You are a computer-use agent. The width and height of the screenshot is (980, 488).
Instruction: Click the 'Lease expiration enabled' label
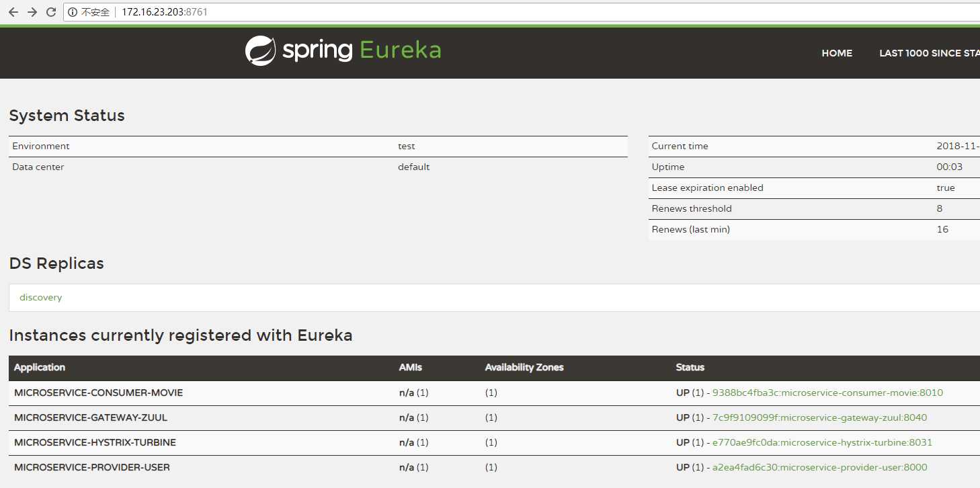point(707,188)
